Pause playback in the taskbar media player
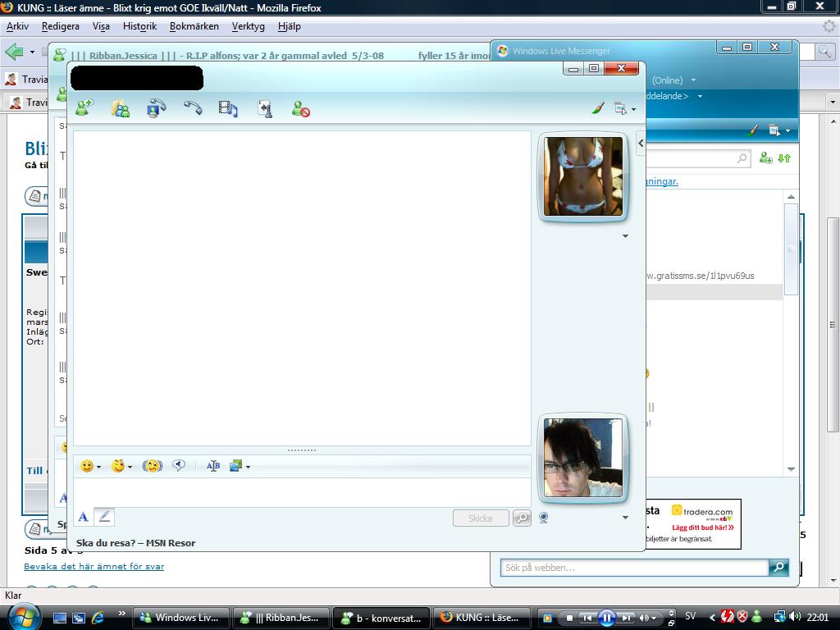 (606, 618)
